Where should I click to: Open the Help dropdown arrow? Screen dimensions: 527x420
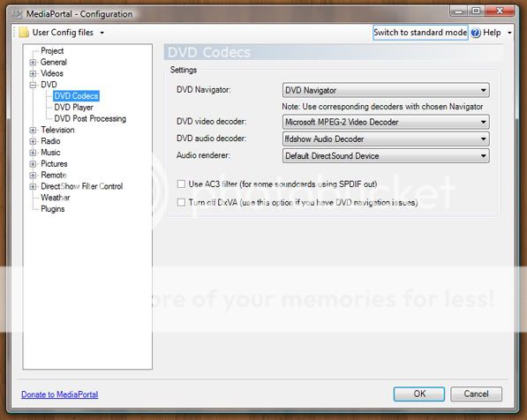[x=509, y=33]
